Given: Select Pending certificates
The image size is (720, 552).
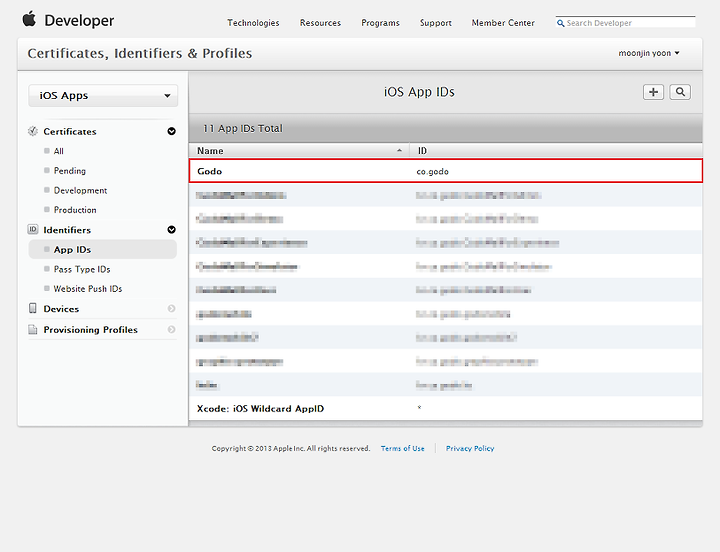Looking at the screenshot, I should 69,171.
